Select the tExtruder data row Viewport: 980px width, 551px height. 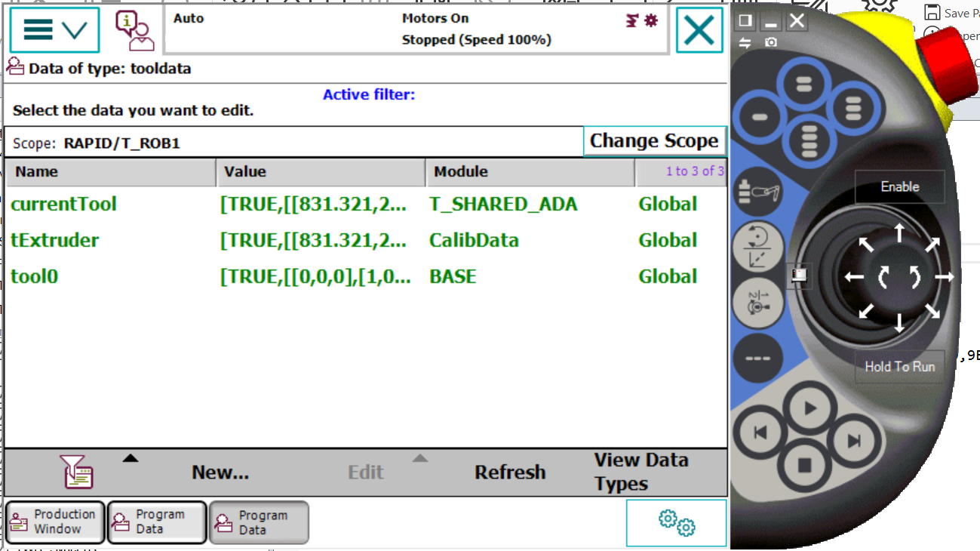click(366, 241)
